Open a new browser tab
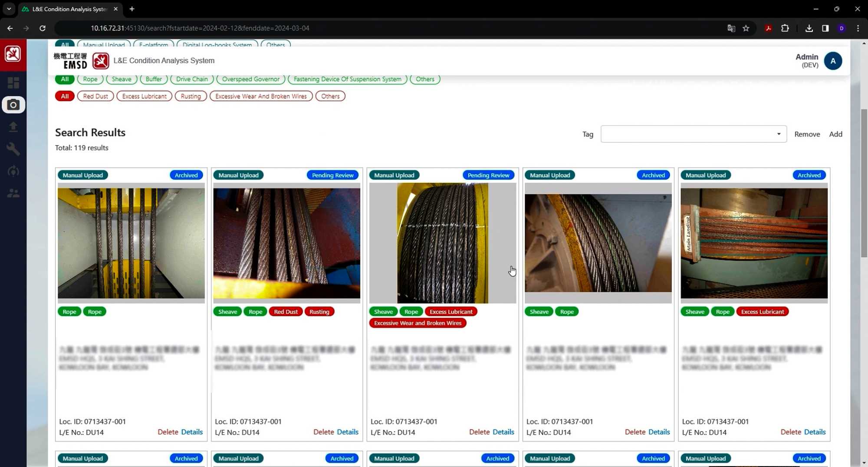Viewport: 868px width, 467px height. click(x=132, y=9)
